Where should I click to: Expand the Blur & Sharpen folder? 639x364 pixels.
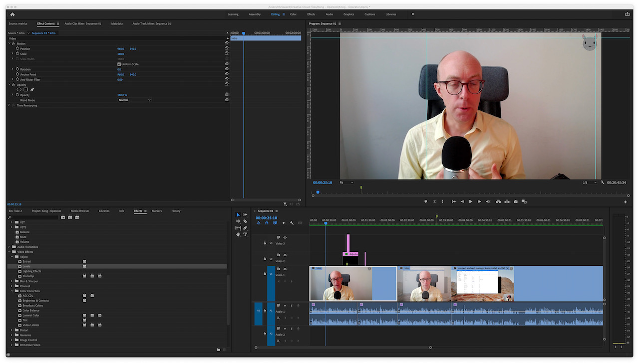point(12,281)
